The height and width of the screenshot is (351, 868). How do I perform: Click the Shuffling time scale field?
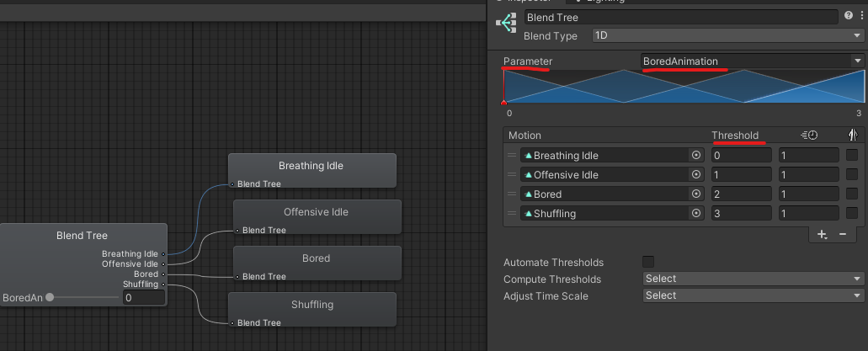pyautogui.click(x=809, y=213)
